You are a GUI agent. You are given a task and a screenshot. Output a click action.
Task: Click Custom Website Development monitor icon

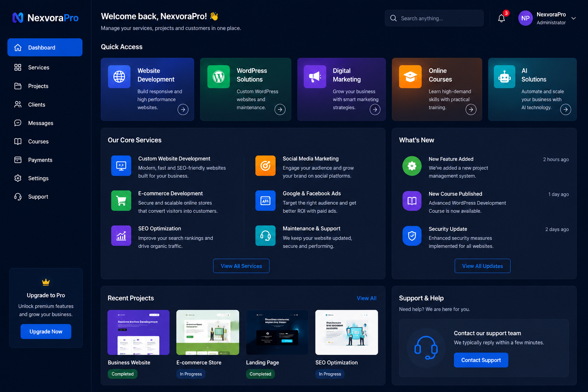coord(121,166)
